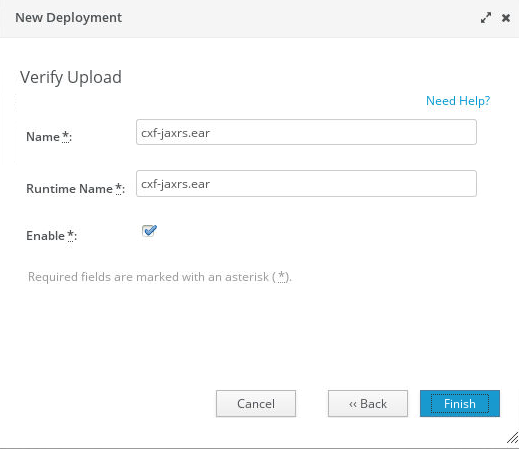519x449 pixels.
Task: Open the Need Help? link
Action: click(x=458, y=101)
